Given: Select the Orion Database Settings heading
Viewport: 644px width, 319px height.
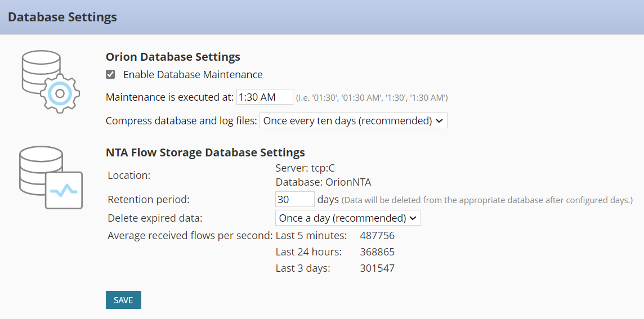Looking at the screenshot, I should [173, 56].
